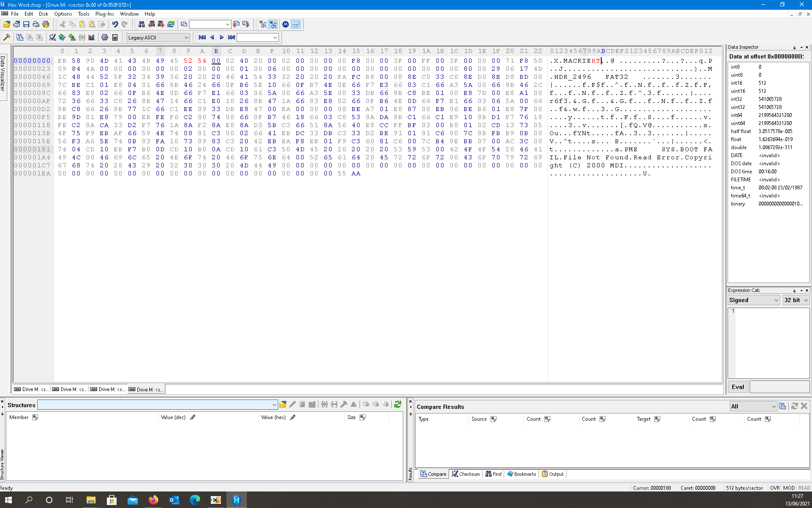Switch to Motorola byte order

click(x=286, y=25)
